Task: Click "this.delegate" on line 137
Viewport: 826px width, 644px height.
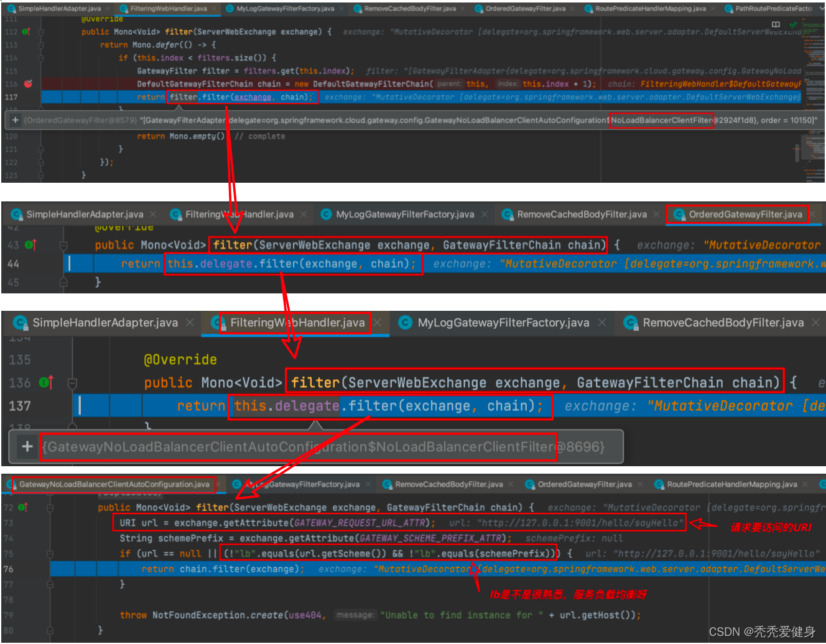Action: click(x=287, y=407)
